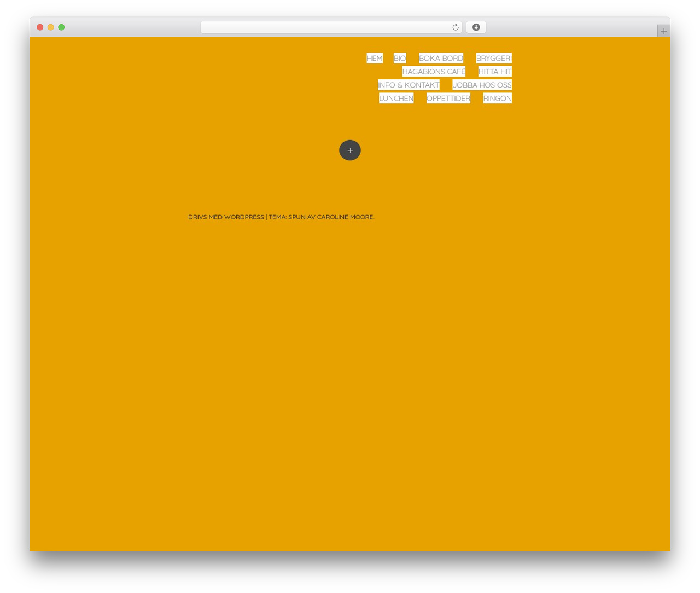Navigate to HITTA HIT
Image resolution: width=700 pixels, height=593 pixels.
click(x=495, y=72)
